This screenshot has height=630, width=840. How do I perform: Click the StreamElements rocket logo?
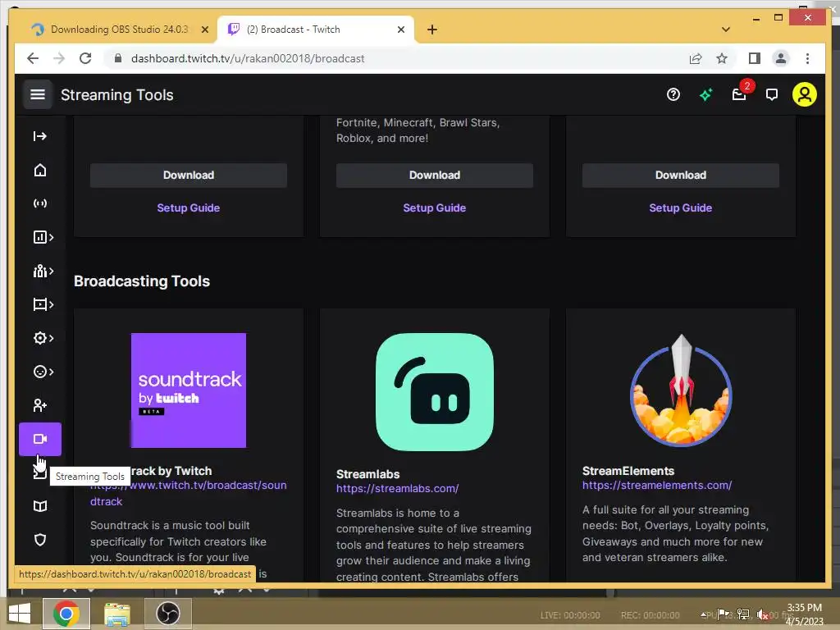tap(681, 390)
